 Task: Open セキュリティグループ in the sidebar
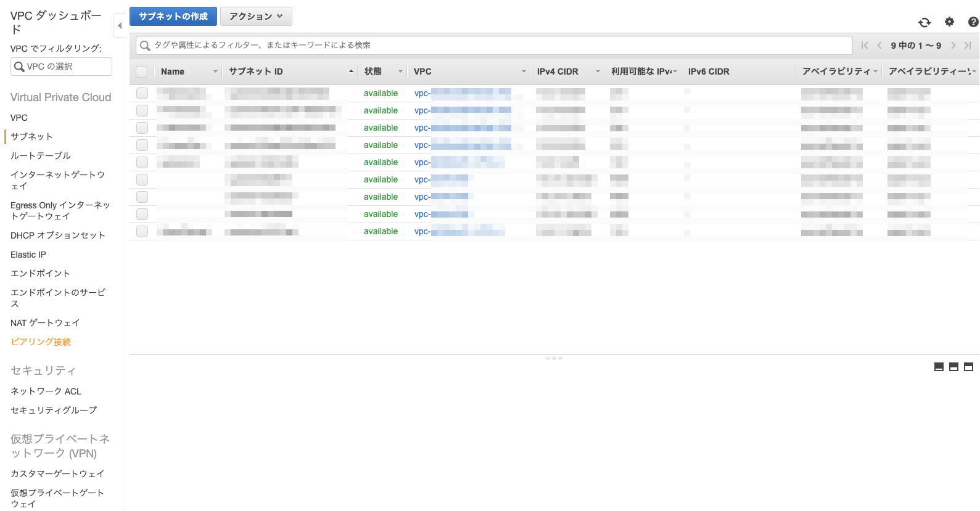[x=54, y=410]
